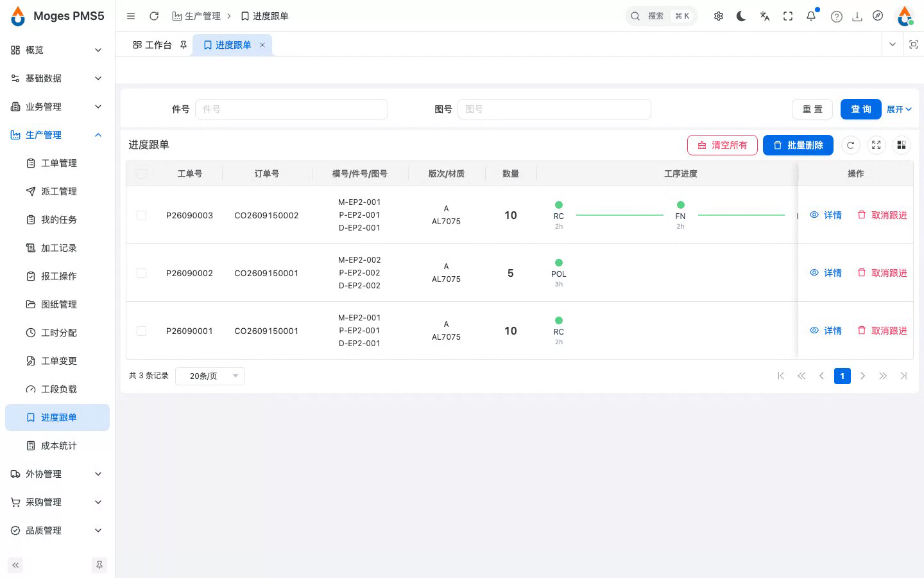Switch to dark mode moon icon
This screenshot has height=578, width=924.
click(x=741, y=16)
